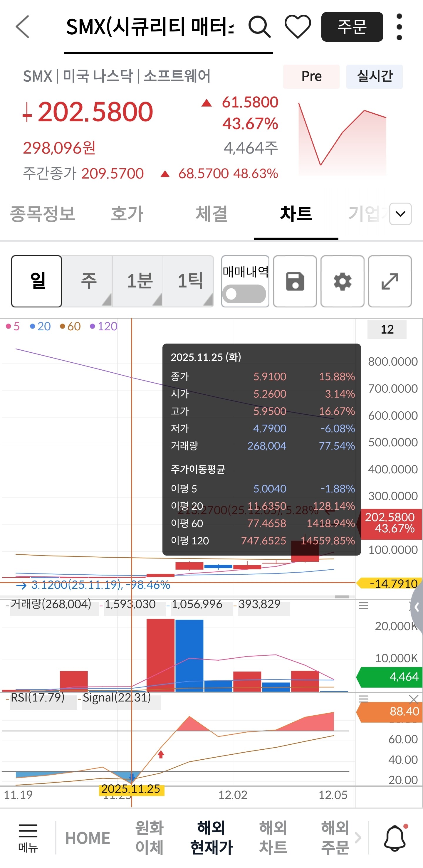The width and height of the screenshot is (423, 868).
Task: Tap the 12.02 date axis label
Action: (x=233, y=795)
